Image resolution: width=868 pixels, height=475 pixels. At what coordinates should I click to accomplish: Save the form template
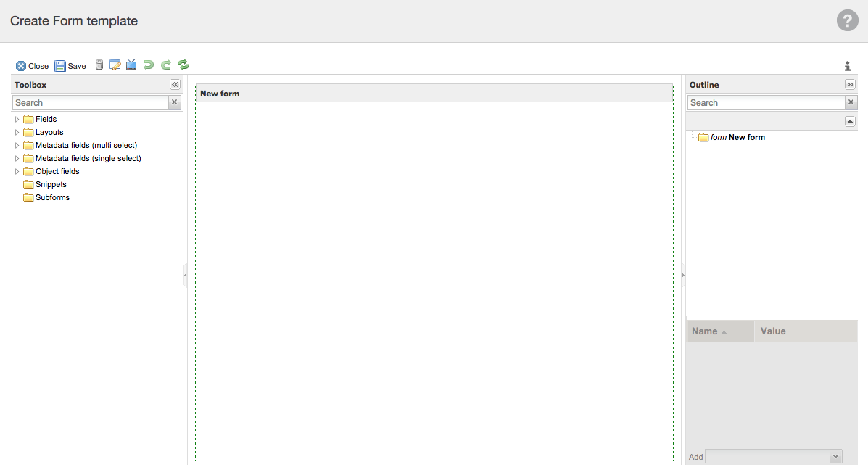click(x=70, y=66)
